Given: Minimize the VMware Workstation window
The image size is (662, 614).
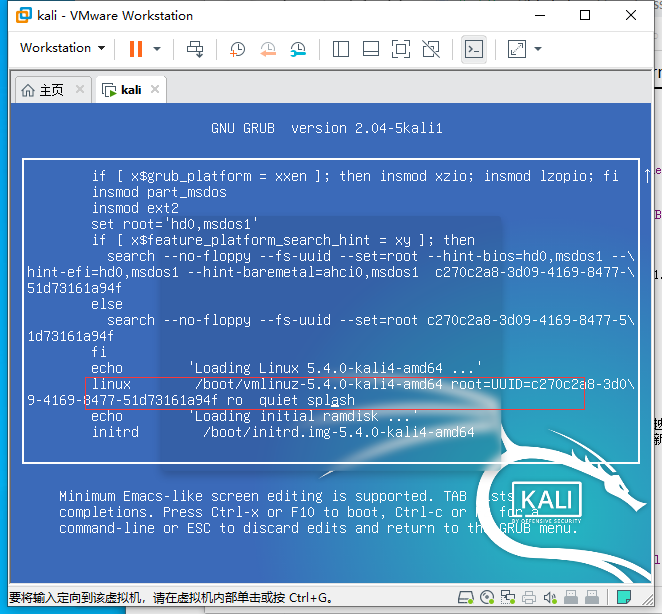Looking at the screenshot, I should tap(540, 15).
